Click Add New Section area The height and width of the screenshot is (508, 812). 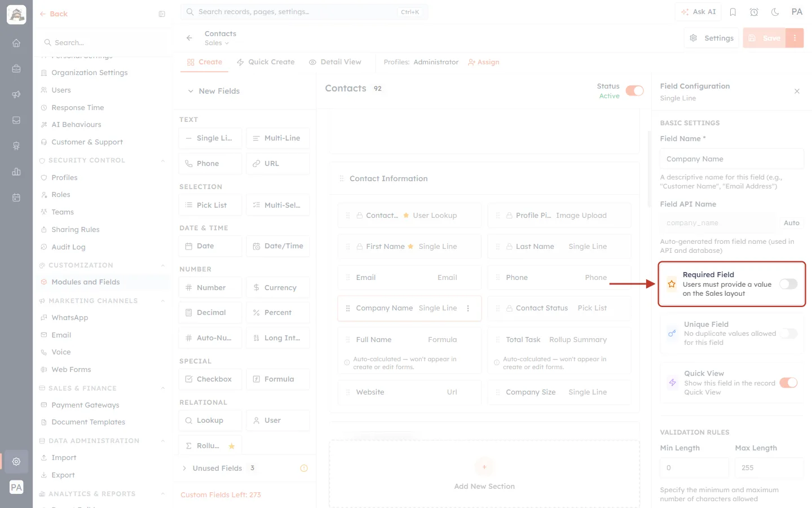[484, 474]
